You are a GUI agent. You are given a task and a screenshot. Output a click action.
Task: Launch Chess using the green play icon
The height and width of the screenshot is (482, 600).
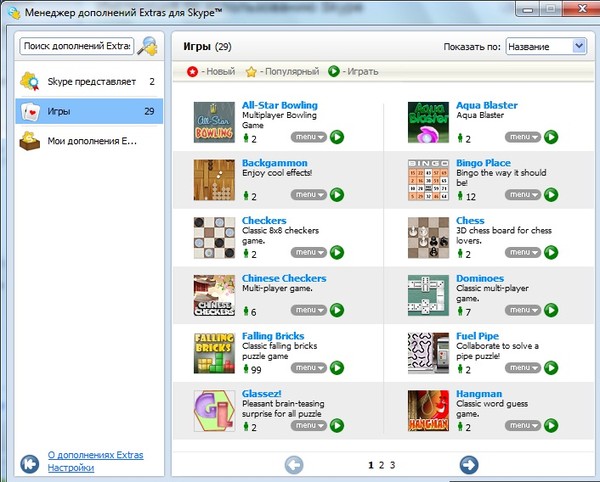(x=551, y=252)
